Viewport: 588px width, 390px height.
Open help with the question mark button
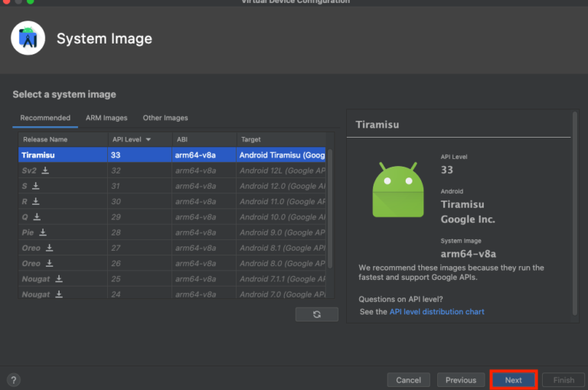[x=14, y=380]
